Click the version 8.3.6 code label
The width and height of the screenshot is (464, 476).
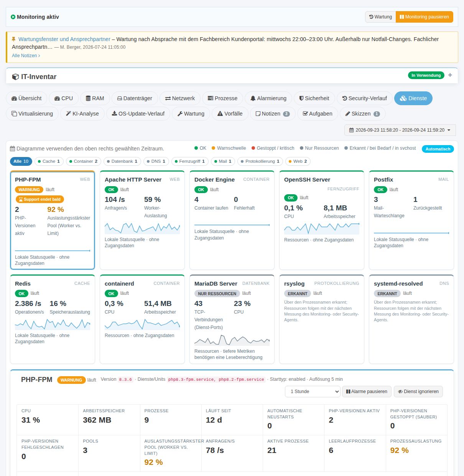(125, 379)
